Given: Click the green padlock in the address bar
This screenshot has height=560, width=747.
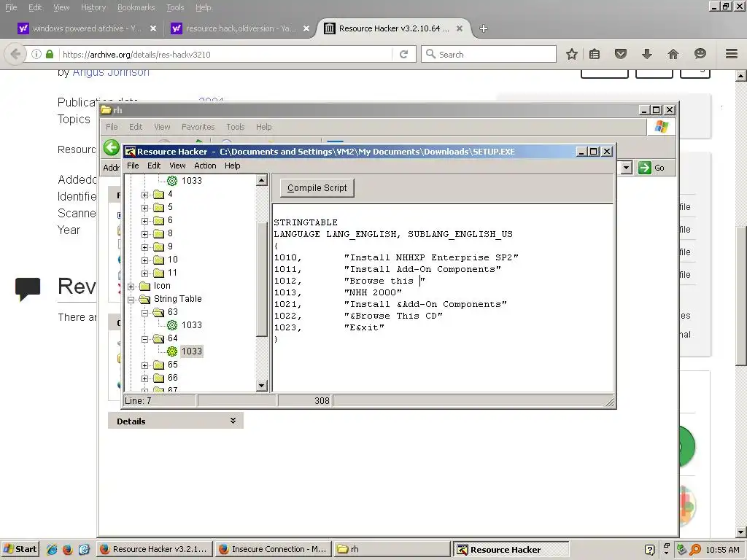Looking at the screenshot, I should [50, 54].
